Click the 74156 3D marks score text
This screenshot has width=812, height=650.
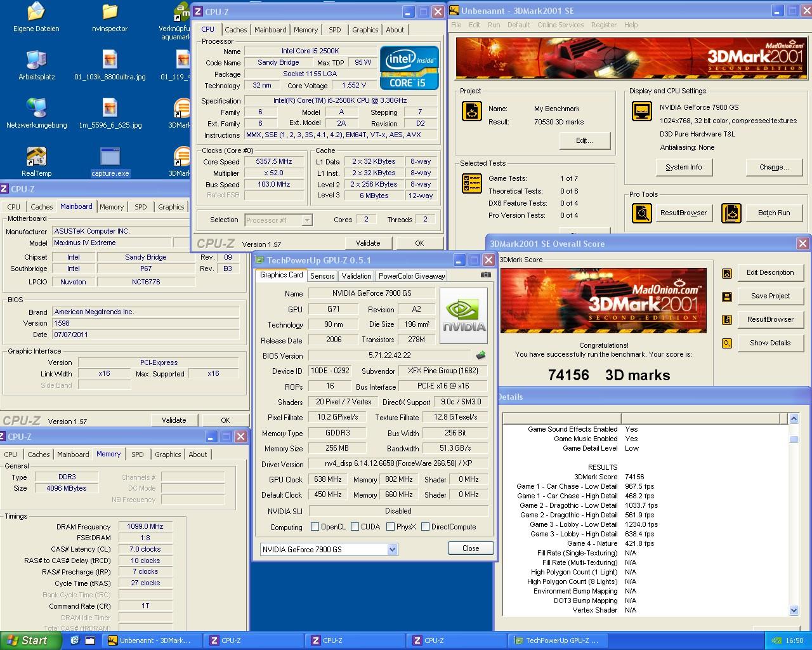[x=609, y=375]
